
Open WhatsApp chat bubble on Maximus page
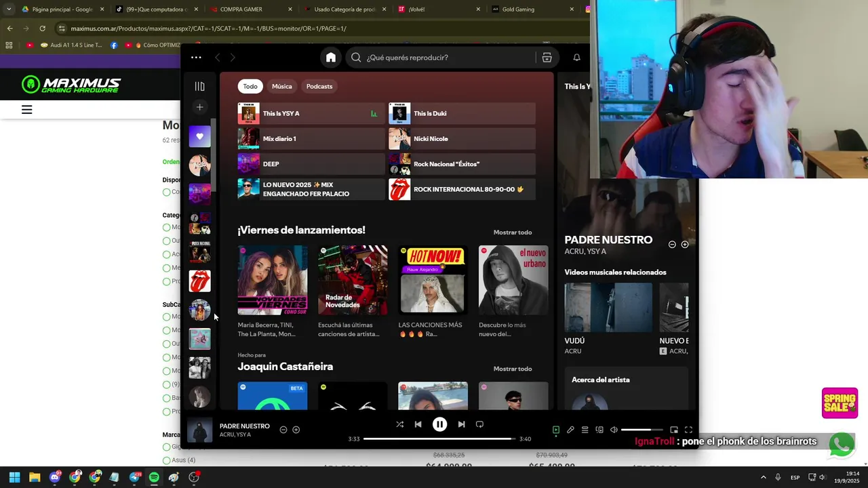pos(842,445)
